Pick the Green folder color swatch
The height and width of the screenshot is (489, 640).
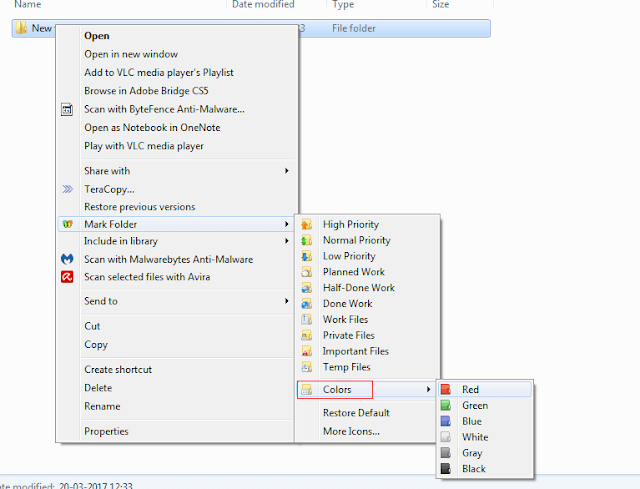click(446, 405)
